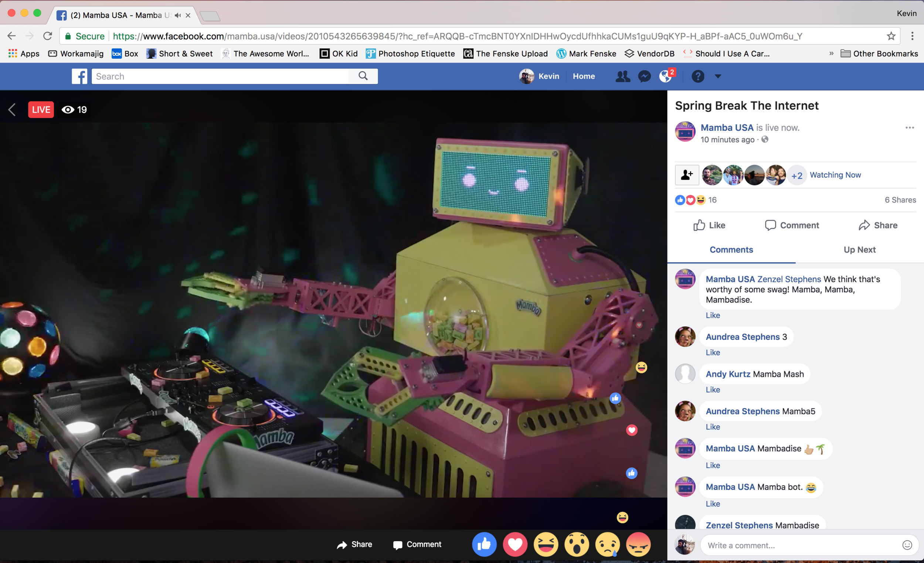Like the Andy Kurtz Mamba Mash comment
Screen dimensions: 924x563
pos(713,390)
